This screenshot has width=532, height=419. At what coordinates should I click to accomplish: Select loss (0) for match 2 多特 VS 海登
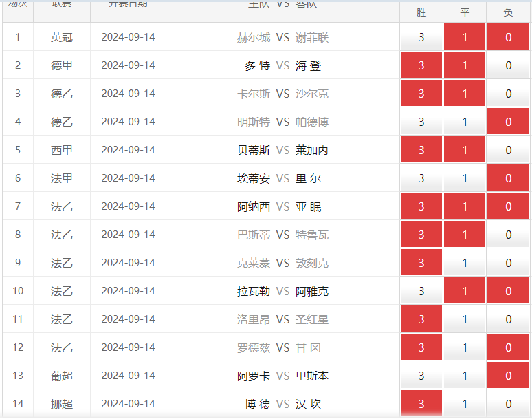[x=508, y=65]
